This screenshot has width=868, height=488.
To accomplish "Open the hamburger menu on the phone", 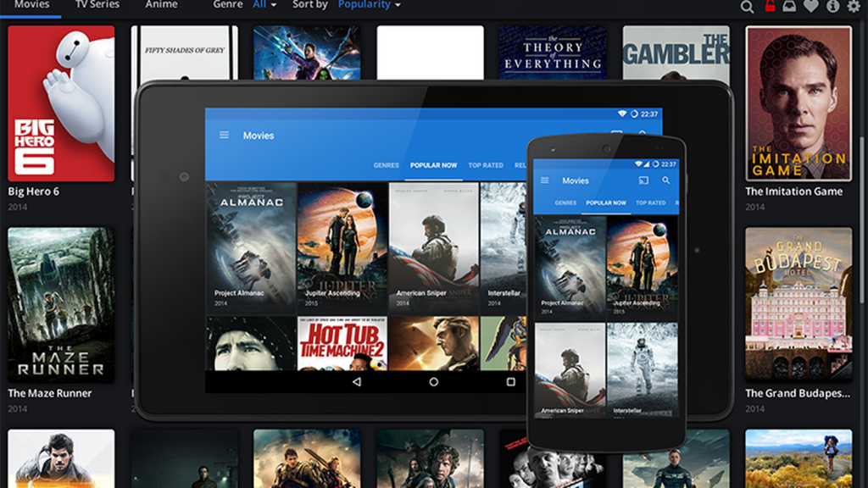I will pyautogui.click(x=545, y=180).
